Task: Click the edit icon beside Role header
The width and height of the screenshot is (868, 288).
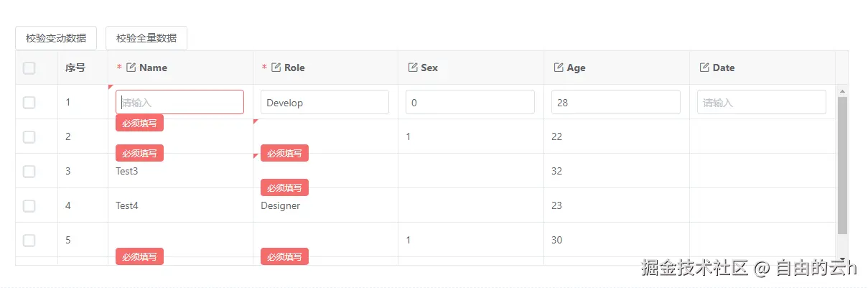Action: tap(276, 68)
